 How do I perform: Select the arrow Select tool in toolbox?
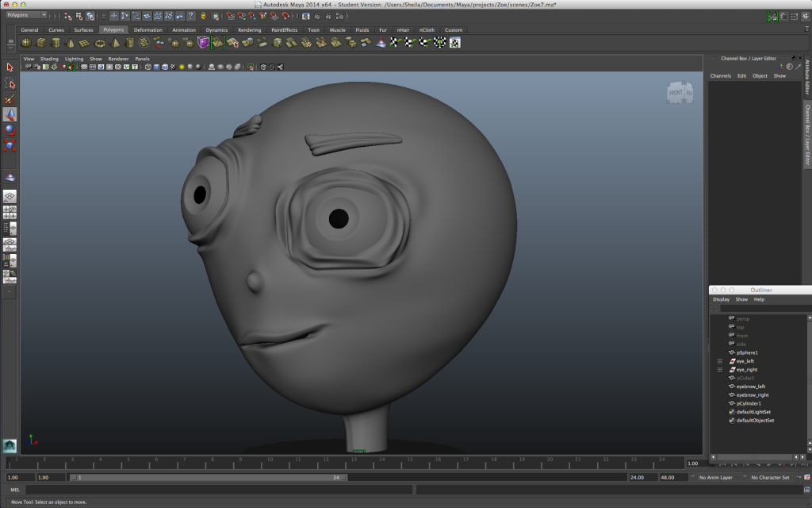pos(10,67)
